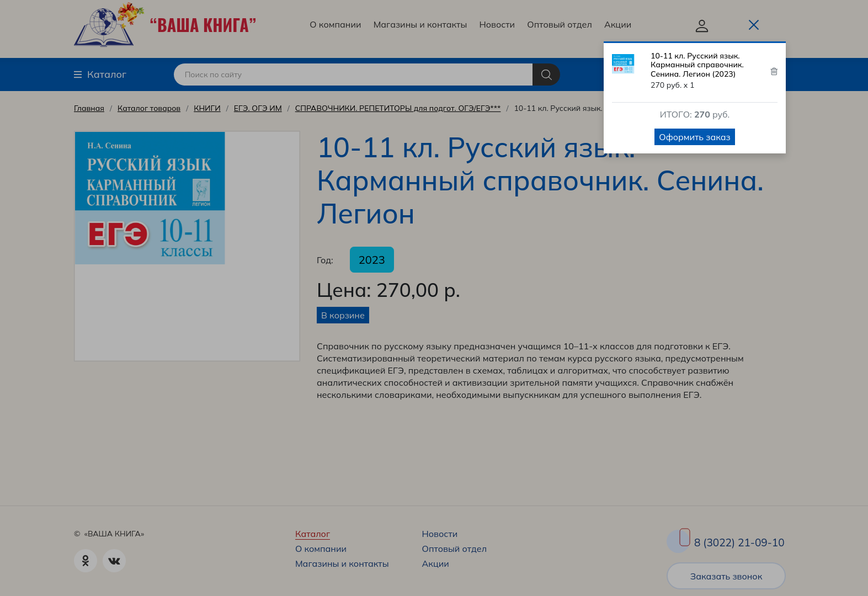Viewport: 868px width, 596px height.
Task: Open the user account icon
Action: (x=701, y=25)
